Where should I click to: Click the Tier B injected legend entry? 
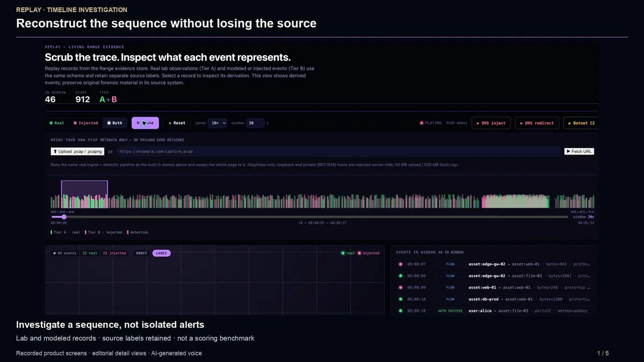[x=103, y=232]
